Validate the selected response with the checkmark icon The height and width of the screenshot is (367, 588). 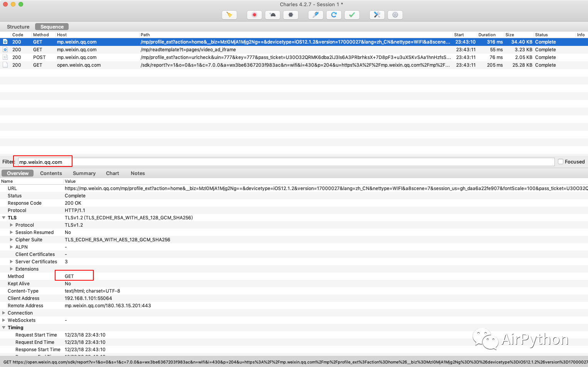pyautogui.click(x=352, y=15)
